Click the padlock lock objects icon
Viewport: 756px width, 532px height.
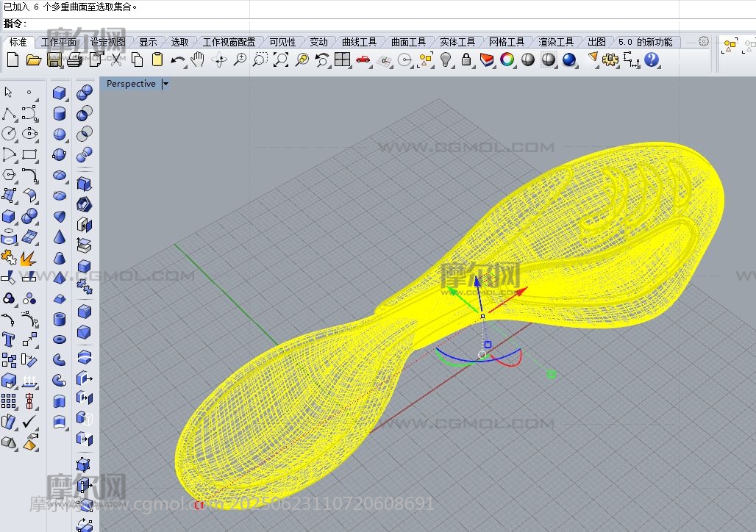tap(466, 60)
